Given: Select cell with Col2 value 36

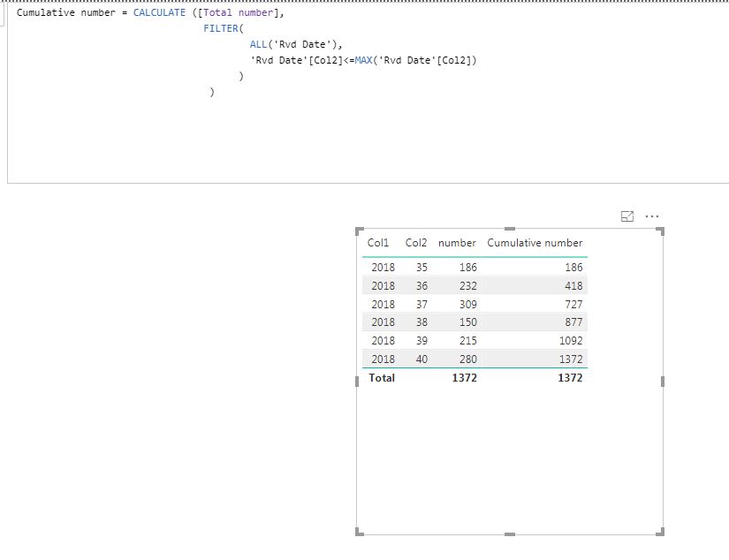Looking at the screenshot, I should tap(421, 286).
